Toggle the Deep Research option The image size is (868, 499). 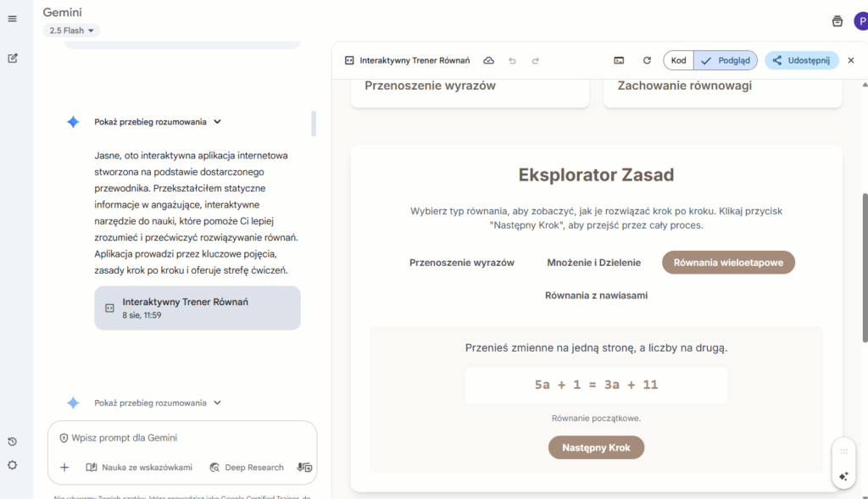247,467
